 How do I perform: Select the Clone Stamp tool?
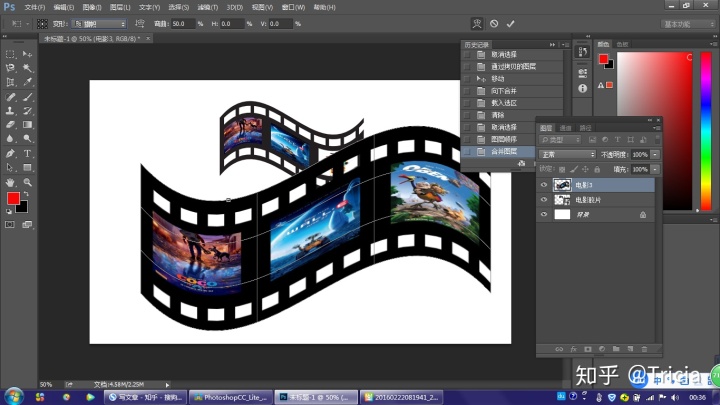pos(10,111)
